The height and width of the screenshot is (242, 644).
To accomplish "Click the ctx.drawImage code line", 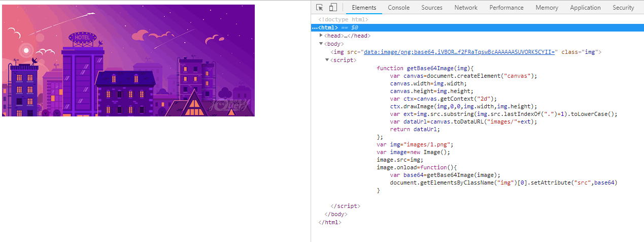I will click(x=463, y=106).
